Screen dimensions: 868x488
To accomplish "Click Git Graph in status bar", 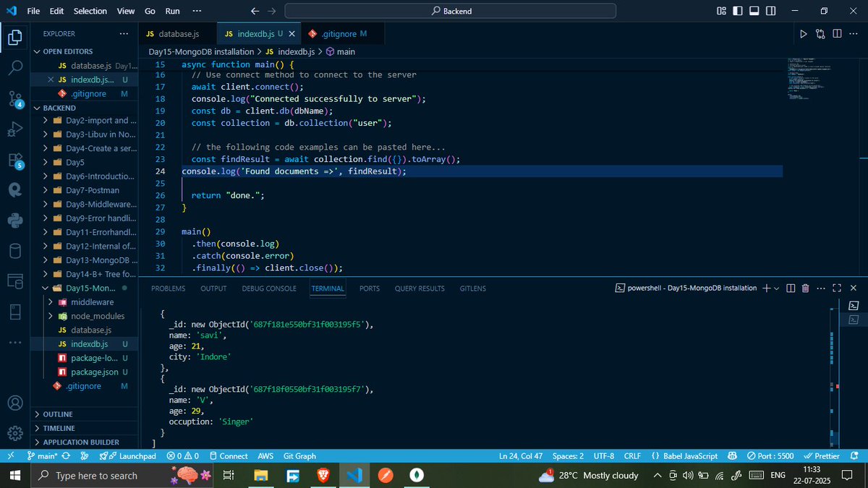I will pyautogui.click(x=299, y=456).
